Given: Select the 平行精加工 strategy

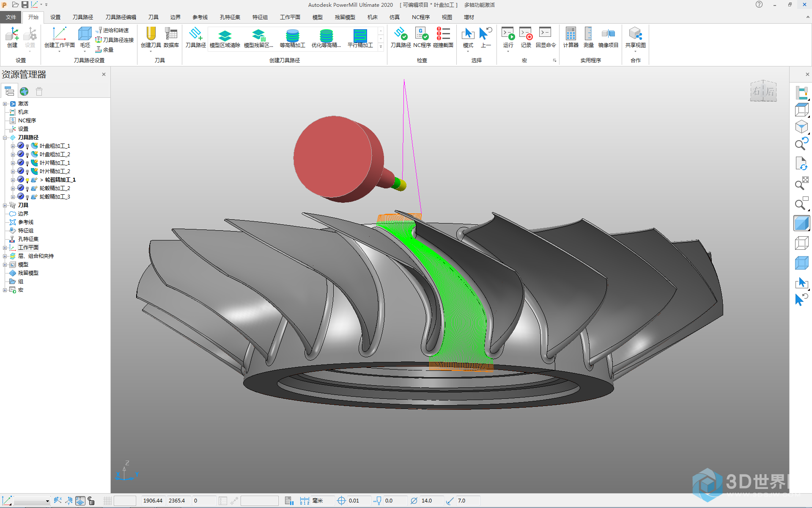Looking at the screenshot, I should click(x=360, y=39).
